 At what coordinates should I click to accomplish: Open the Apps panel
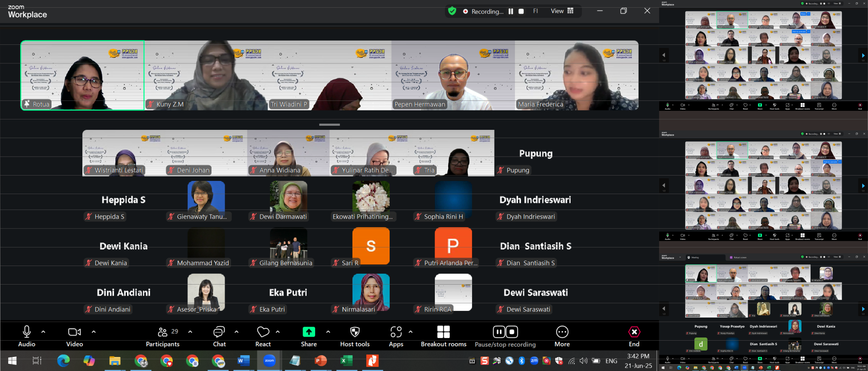[x=396, y=337]
